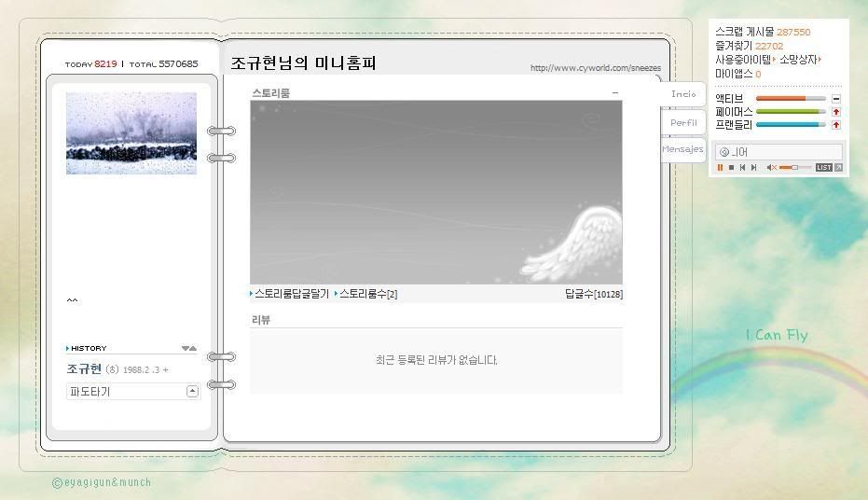Stop the music playback
This screenshot has height=500, width=868.
731,168
